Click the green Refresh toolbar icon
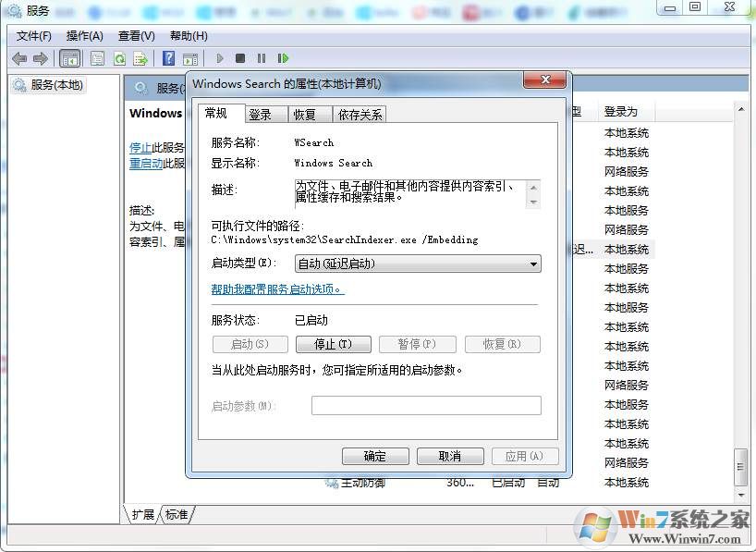The image size is (756, 552). 119,59
